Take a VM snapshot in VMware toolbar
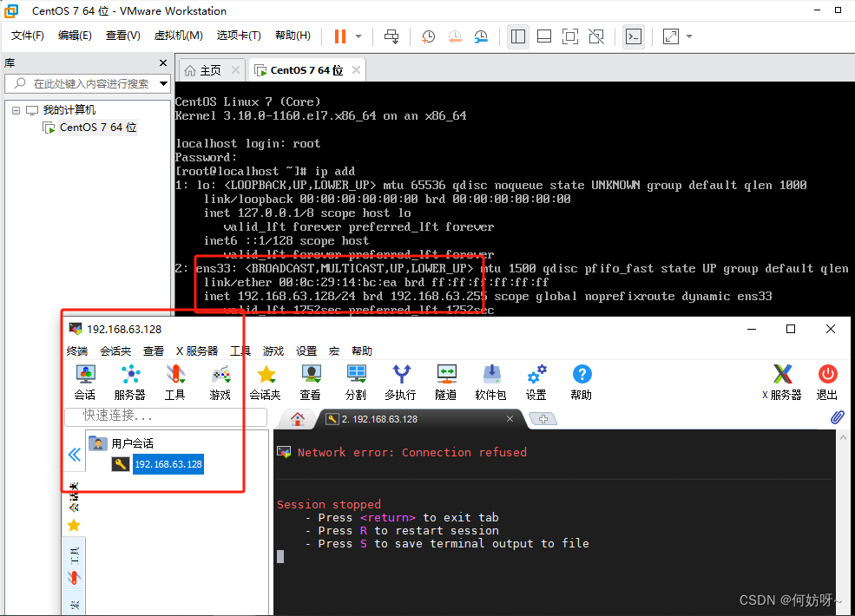Viewport: 855px width, 616px height. coord(427,36)
